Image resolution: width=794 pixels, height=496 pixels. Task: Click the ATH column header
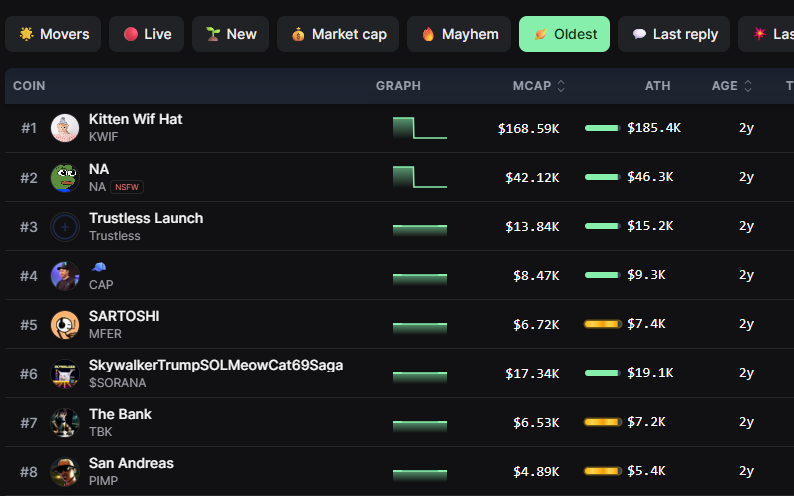tap(657, 86)
